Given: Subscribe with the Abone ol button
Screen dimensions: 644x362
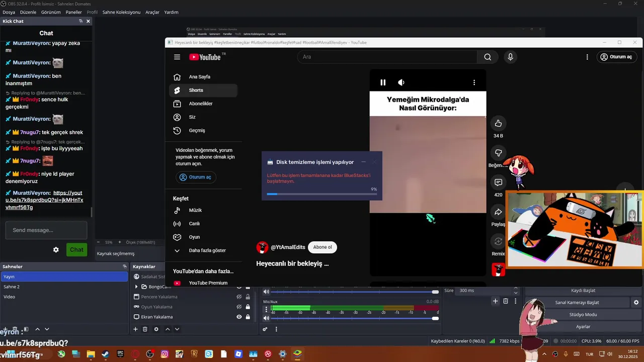Looking at the screenshot, I should (x=323, y=247).
